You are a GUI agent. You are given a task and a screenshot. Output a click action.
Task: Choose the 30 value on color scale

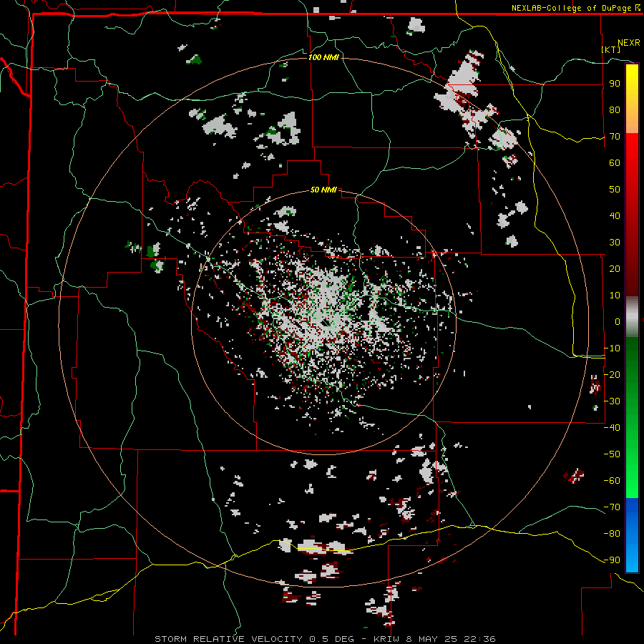615,243
